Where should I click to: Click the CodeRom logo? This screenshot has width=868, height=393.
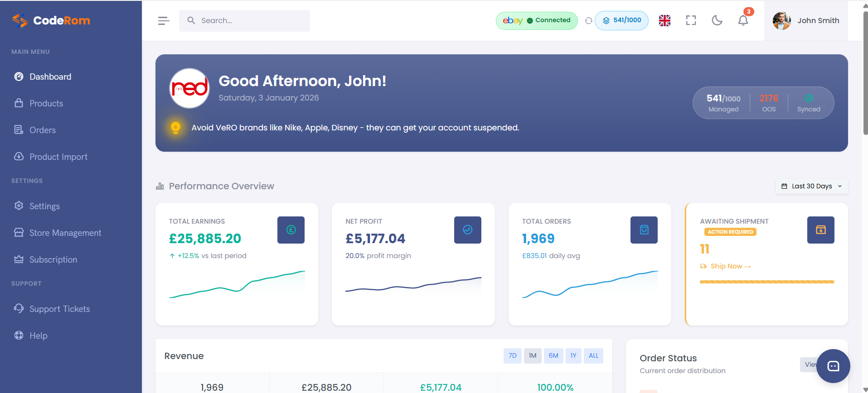tap(51, 20)
